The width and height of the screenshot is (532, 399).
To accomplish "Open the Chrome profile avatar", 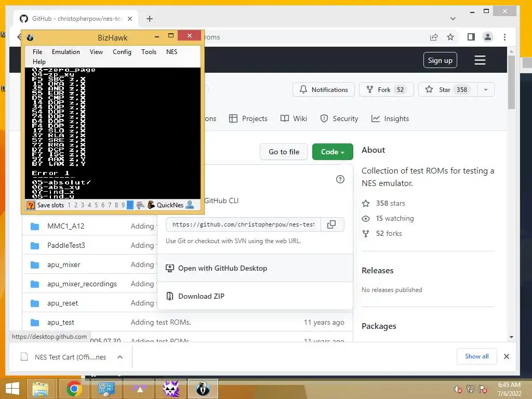I will (487, 37).
